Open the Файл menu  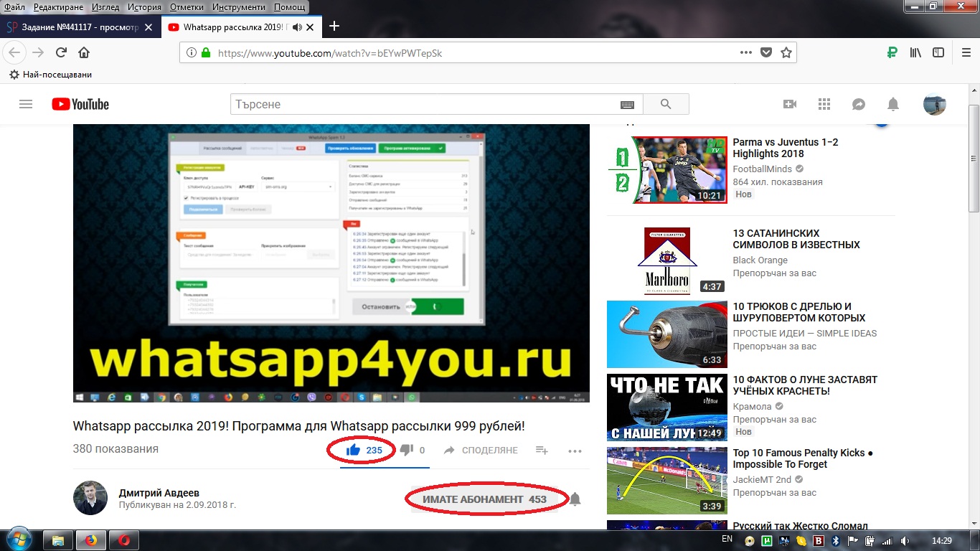pos(14,7)
